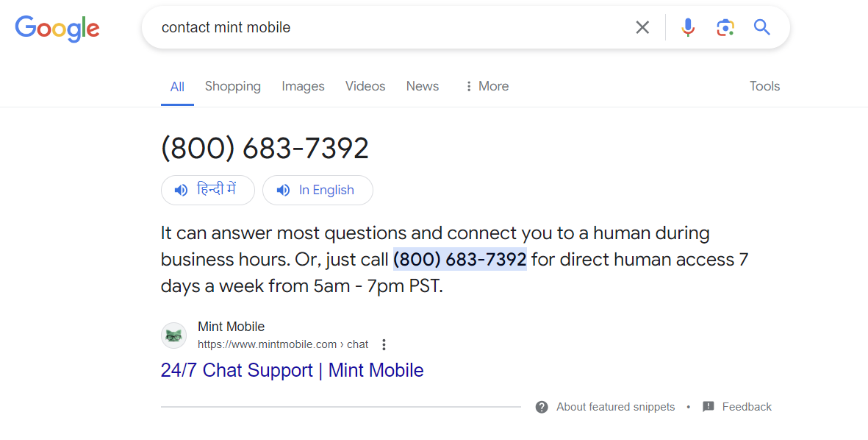Image resolution: width=868 pixels, height=440 pixels.
Task: Click the highlighted phone number in the snippet
Action: [459, 259]
